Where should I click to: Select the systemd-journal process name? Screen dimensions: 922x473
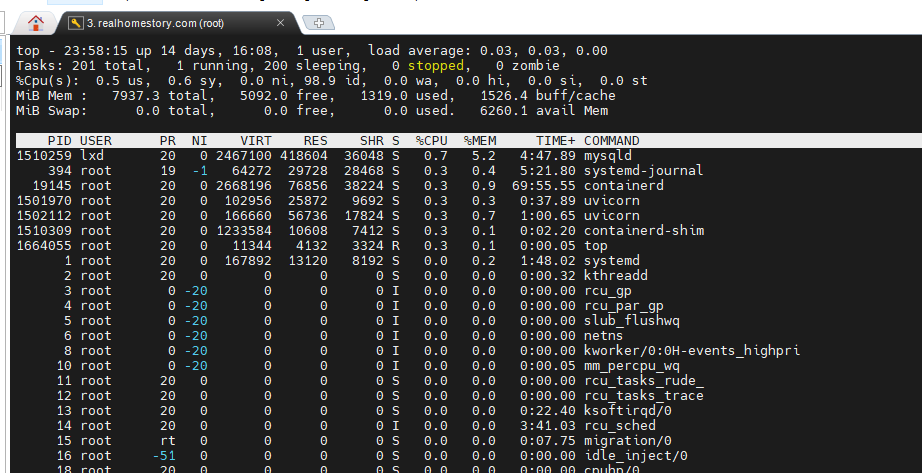pyautogui.click(x=643, y=171)
